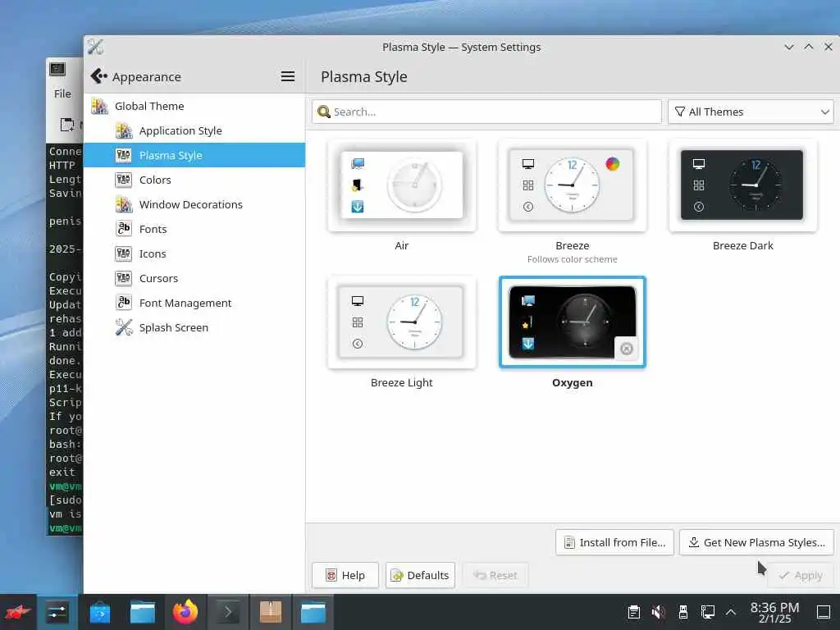Open the File menu in the terminal window
Screen dimensions: 840x630
click(x=62, y=94)
